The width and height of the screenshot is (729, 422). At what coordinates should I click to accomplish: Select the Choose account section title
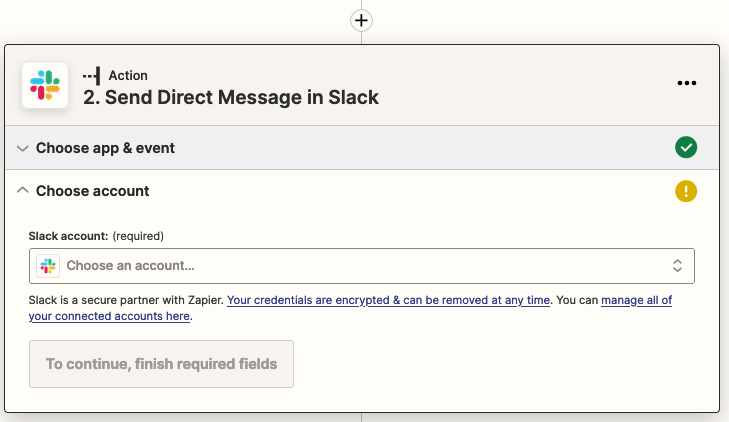[x=93, y=191]
